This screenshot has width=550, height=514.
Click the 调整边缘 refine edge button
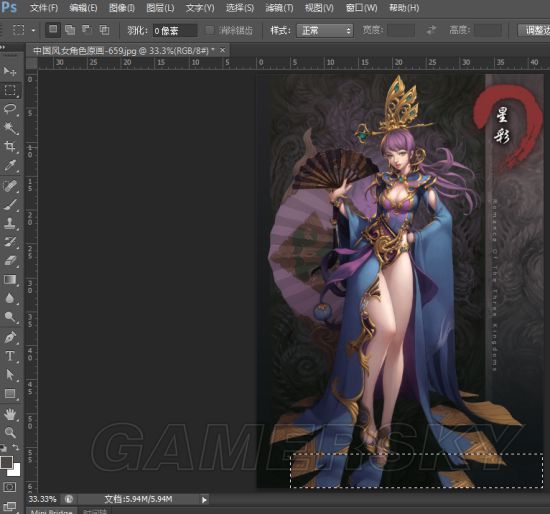coord(534,31)
